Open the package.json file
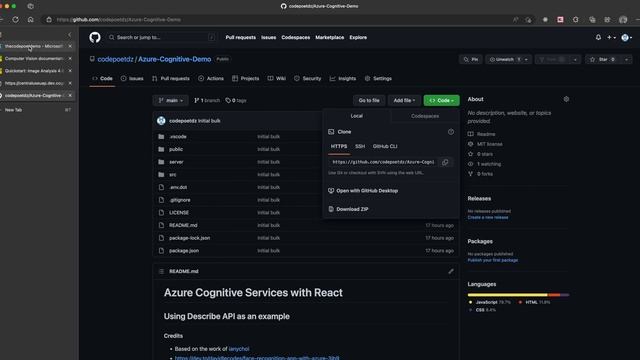The image size is (640, 360). [184, 251]
